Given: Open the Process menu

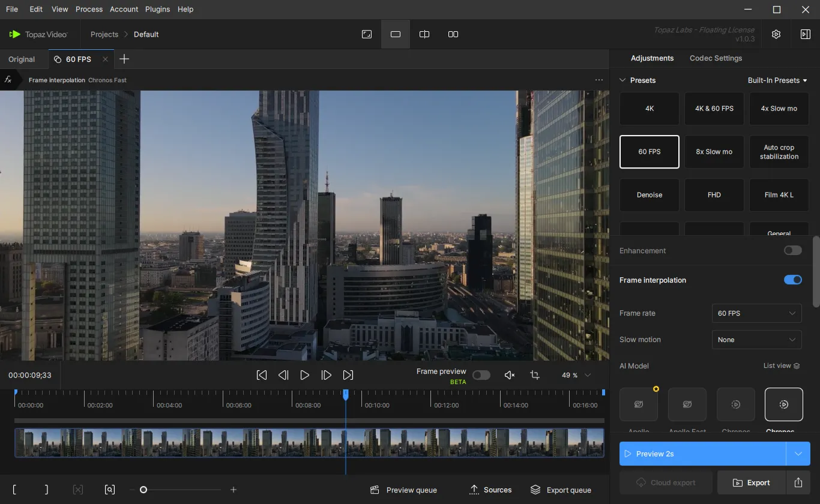Looking at the screenshot, I should tap(89, 9).
